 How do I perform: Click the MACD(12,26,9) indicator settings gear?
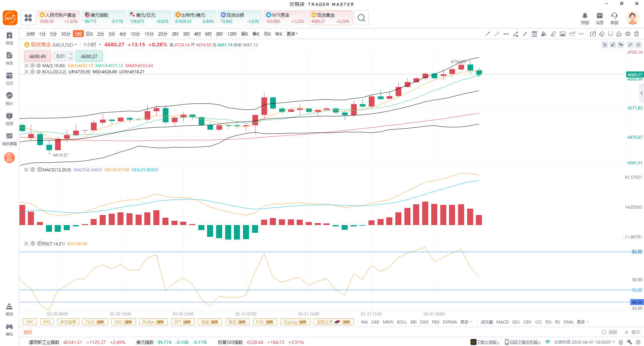33,170
